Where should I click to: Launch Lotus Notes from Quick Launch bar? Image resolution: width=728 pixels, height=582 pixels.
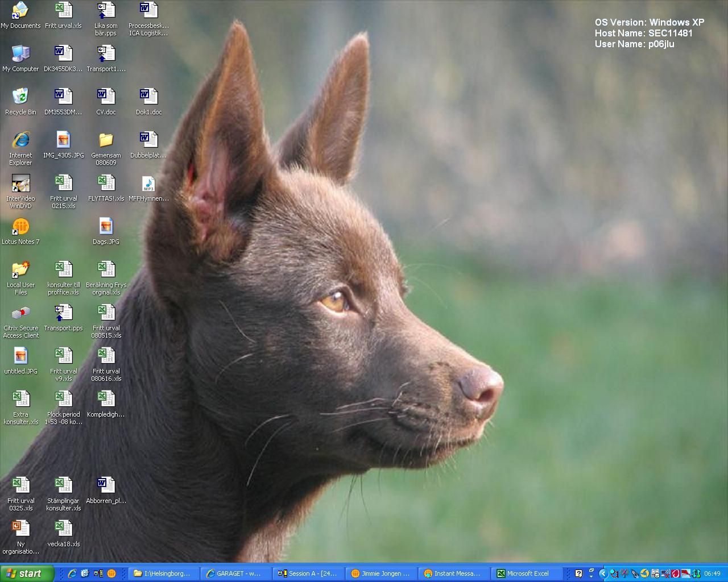111,573
